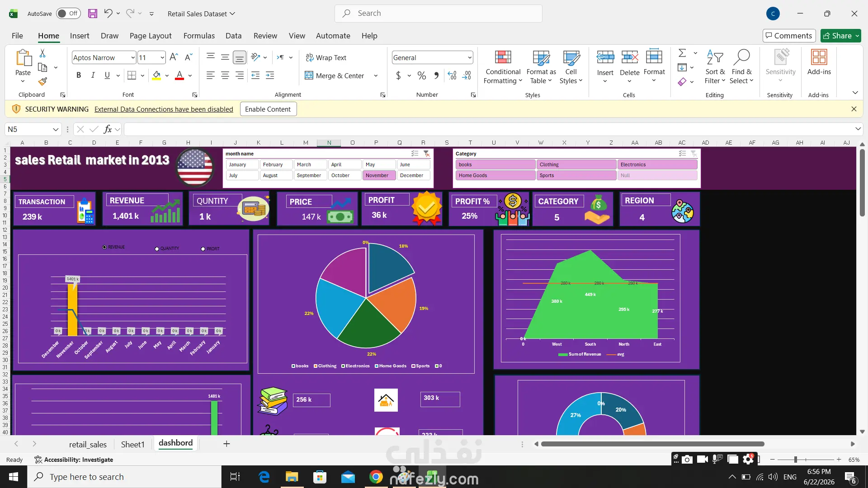Toggle Home Goods category slicer item
The height and width of the screenshot is (488, 868).
point(495,175)
